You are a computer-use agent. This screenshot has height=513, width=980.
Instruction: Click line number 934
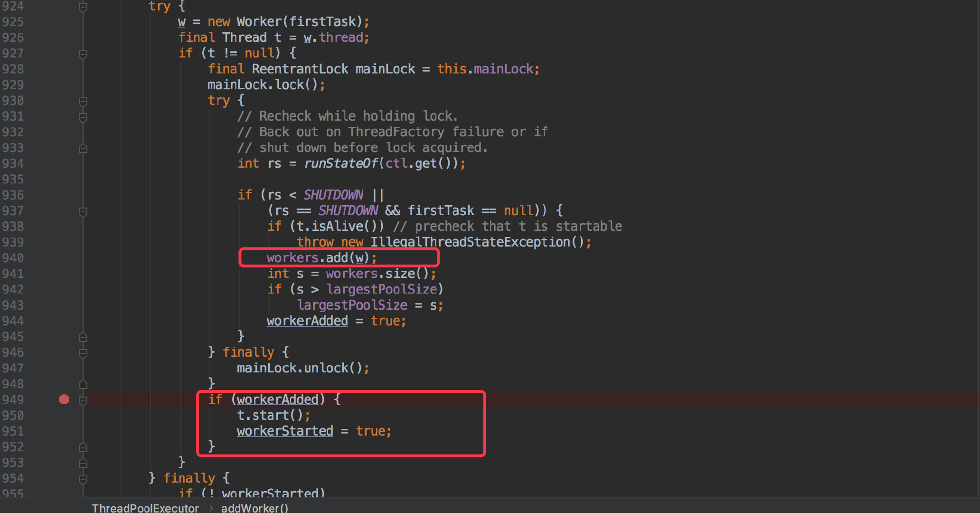coord(13,164)
